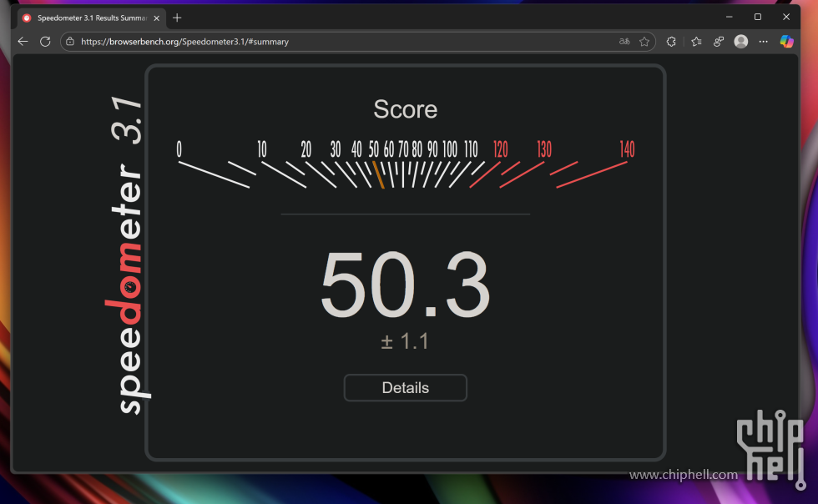Open the Copilot sidebar icon
The image size is (818, 504).
786,41
